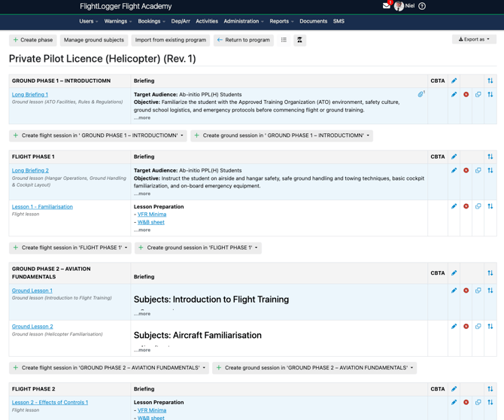Open the Warnings menu
Image resolution: width=504 pixels, height=420 pixels.
click(117, 21)
